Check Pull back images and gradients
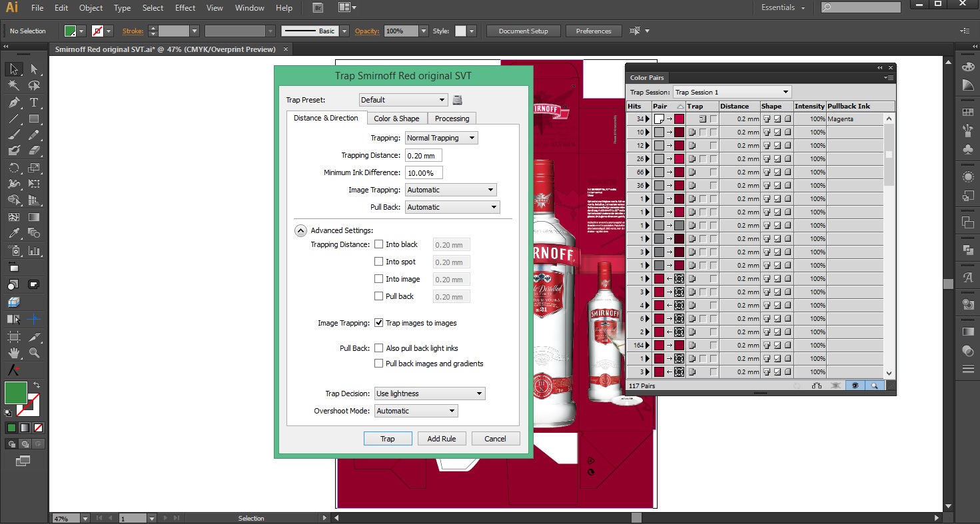 tap(379, 364)
